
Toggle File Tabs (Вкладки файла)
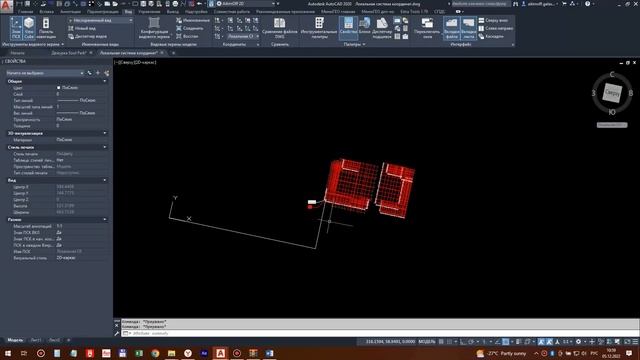[x=451, y=28]
